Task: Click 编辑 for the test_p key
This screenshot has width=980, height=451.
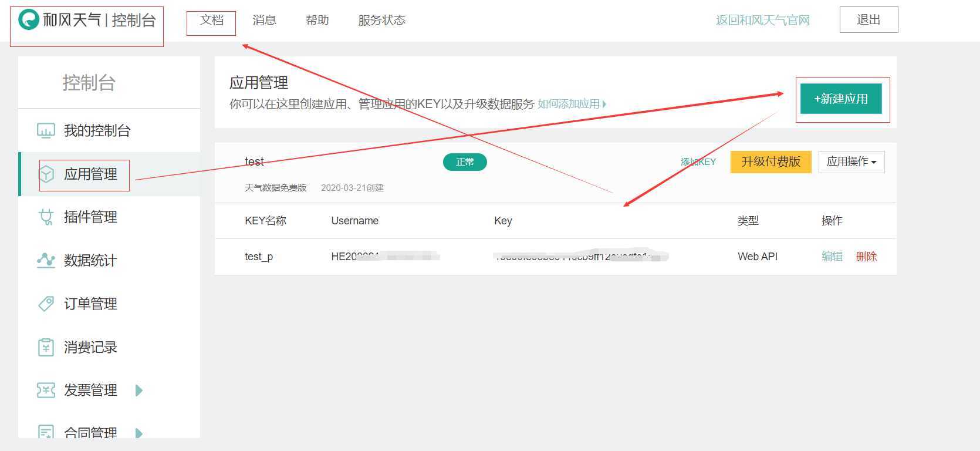Action: tap(832, 257)
